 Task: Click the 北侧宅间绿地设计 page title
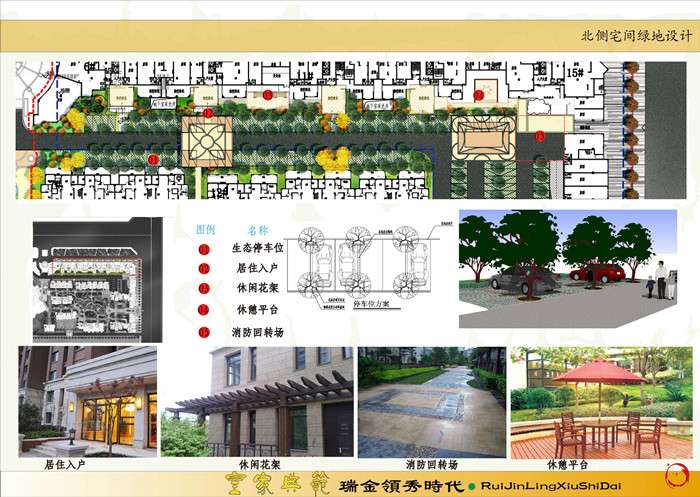click(x=636, y=36)
